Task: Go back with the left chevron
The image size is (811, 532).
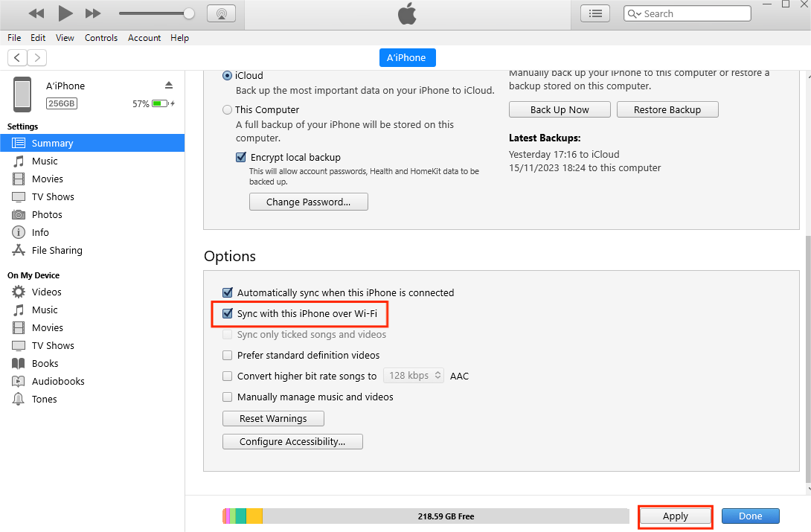Action: click(17, 57)
